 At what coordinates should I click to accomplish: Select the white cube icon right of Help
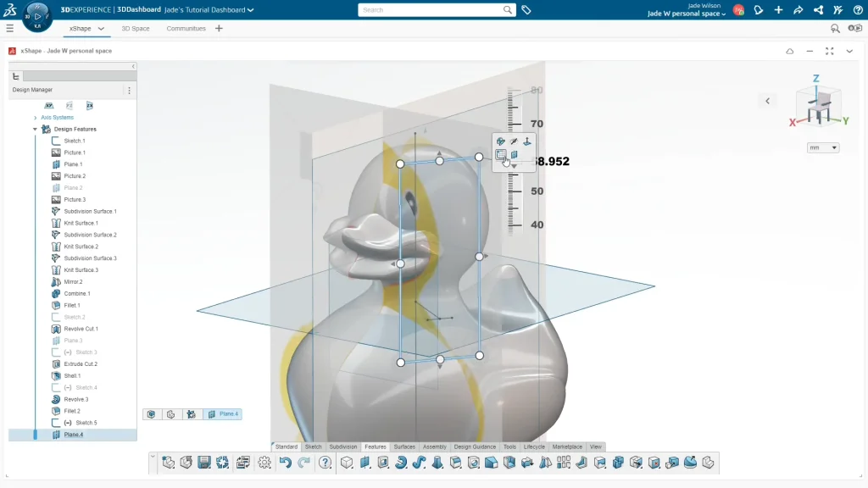click(x=347, y=463)
